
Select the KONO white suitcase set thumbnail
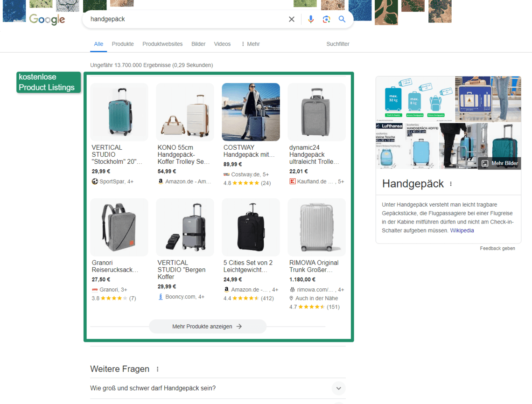coord(185,112)
